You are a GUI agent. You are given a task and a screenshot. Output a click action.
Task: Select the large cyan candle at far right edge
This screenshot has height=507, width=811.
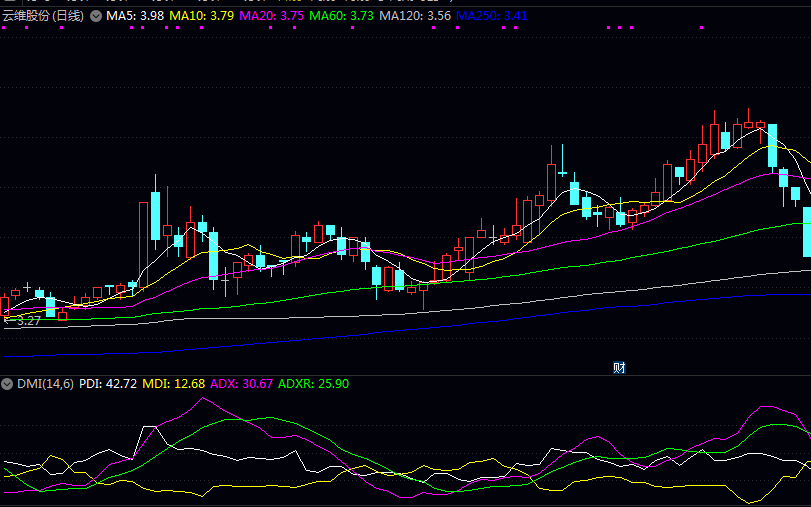click(807, 230)
